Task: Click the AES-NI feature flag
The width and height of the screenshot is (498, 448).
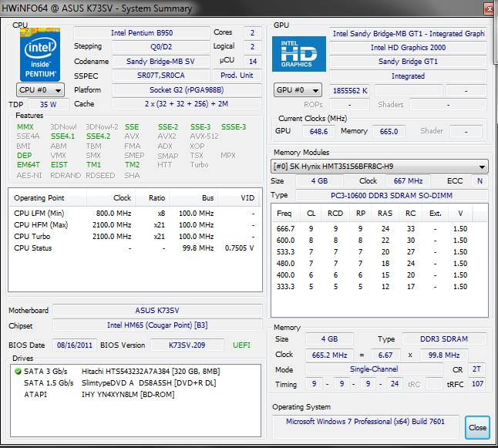Action: click(x=29, y=175)
